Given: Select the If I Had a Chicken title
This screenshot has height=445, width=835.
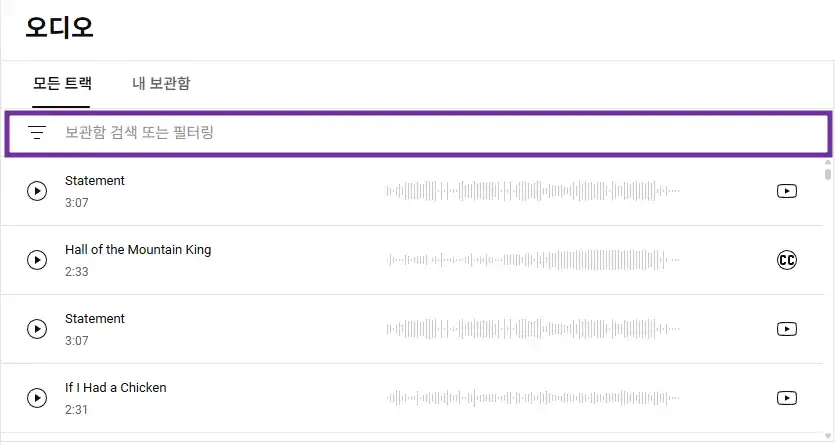Looking at the screenshot, I should pyautogui.click(x=116, y=388).
